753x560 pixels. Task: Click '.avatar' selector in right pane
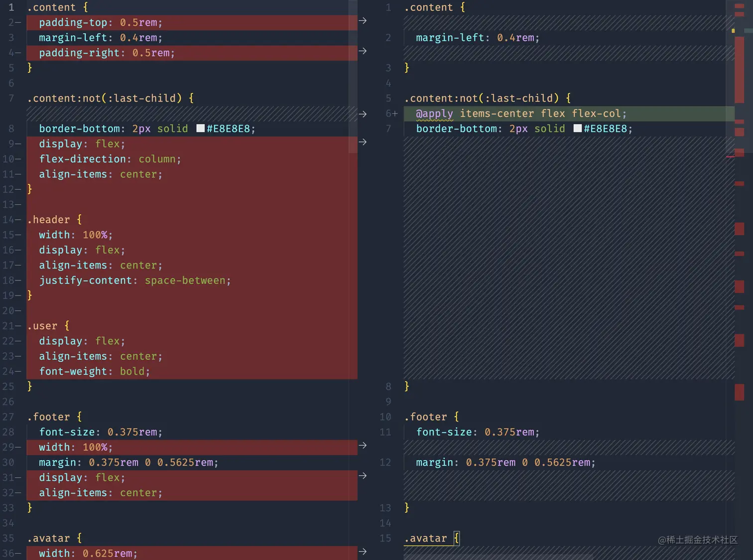pyautogui.click(x=425, y=539)
